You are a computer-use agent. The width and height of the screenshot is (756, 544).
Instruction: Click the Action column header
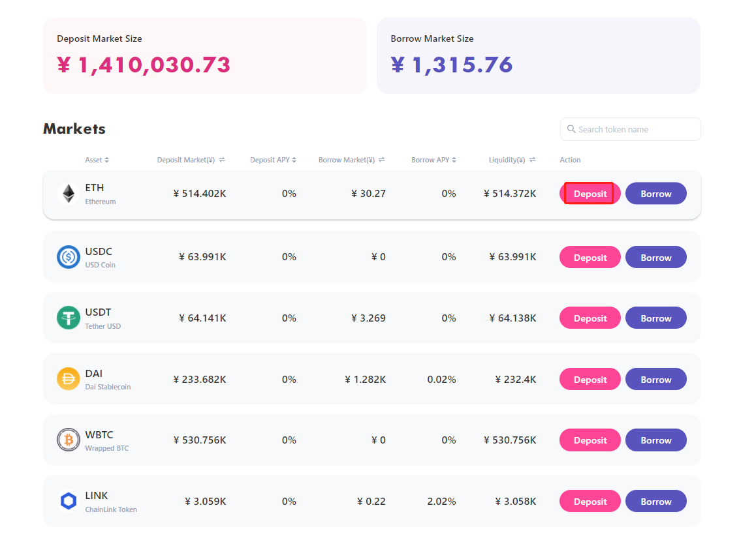coord(570,160)
